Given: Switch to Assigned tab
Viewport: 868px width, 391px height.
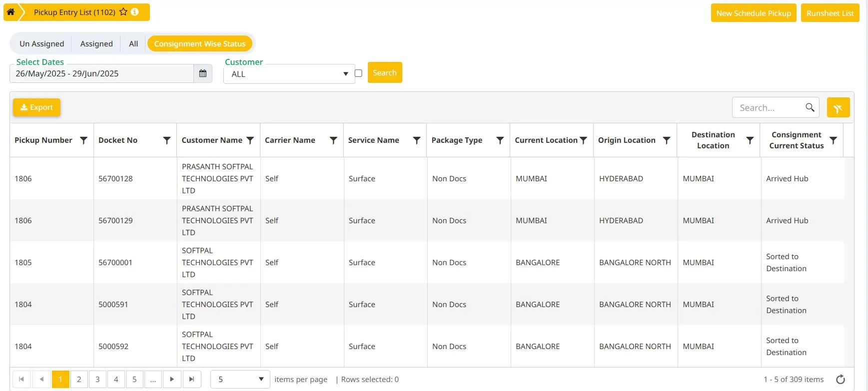Looking at the screenshot, I should click(x=96, y=43).
